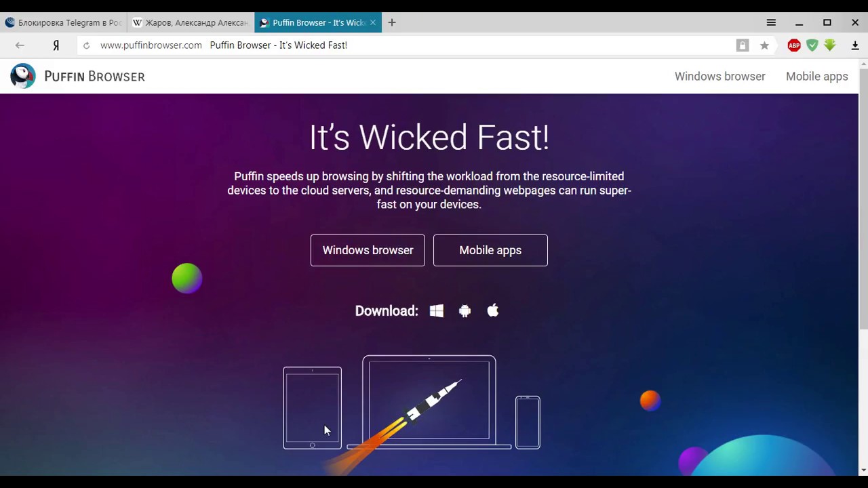Image resolution: width=868 pixels, height=488 pixels.
Task: Click the scrollbar down arrow
Action: pos(863,470)
